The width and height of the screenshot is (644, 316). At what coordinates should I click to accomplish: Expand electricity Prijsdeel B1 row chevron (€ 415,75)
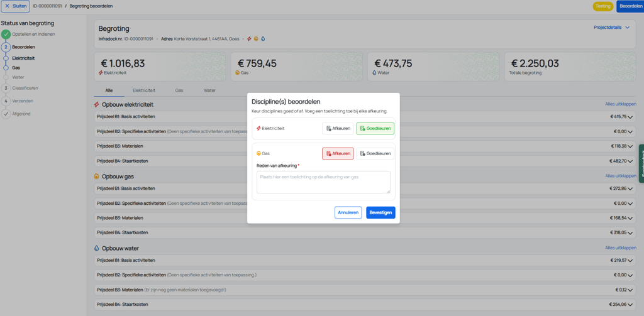point(630,117)
